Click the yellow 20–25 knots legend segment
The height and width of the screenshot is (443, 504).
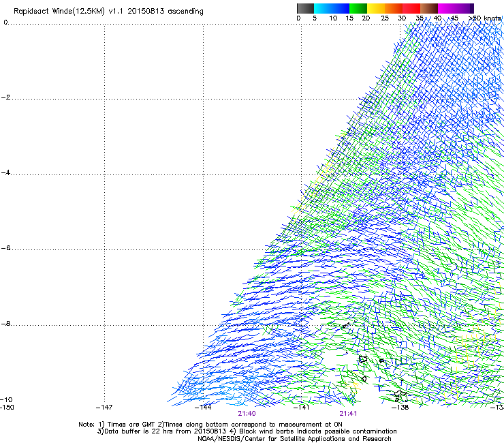pos(376,8)
